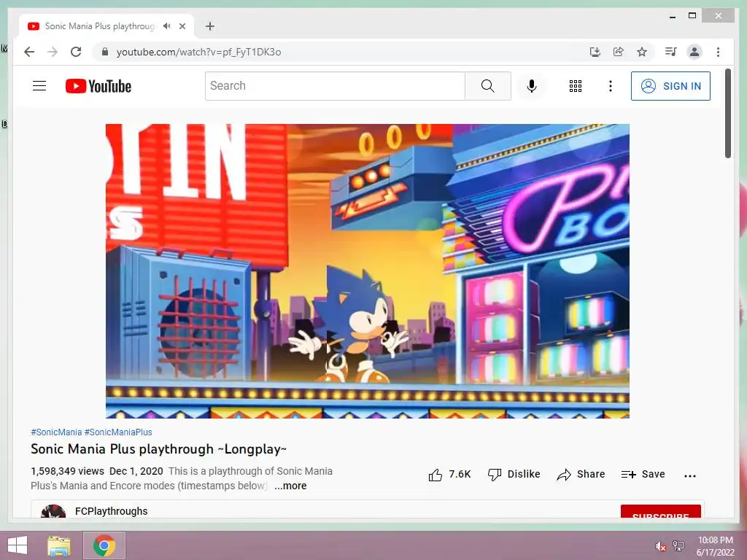747x560 pixels.
Task: Open more actions ellipsis beside Save
Action: pyautogui.click(x=689, y=475)
